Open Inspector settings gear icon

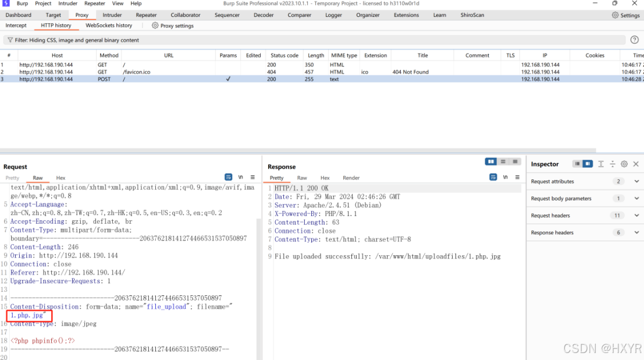pos(624,164)
